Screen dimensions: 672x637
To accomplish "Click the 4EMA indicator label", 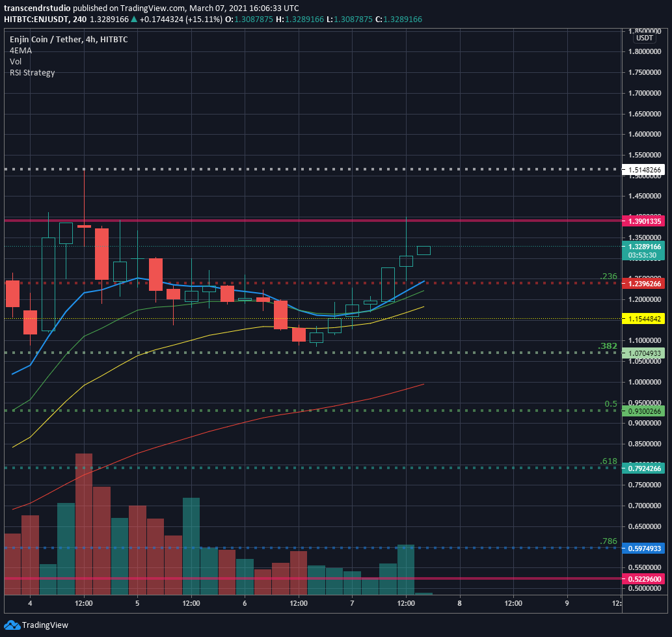I will (21, 51).
